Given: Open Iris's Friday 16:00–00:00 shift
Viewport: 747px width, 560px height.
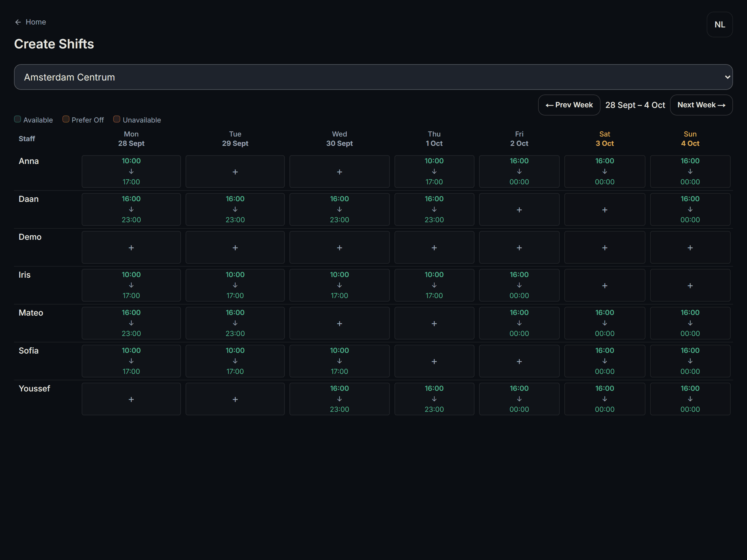Looking at the screenshot, I should click(519, 286).
